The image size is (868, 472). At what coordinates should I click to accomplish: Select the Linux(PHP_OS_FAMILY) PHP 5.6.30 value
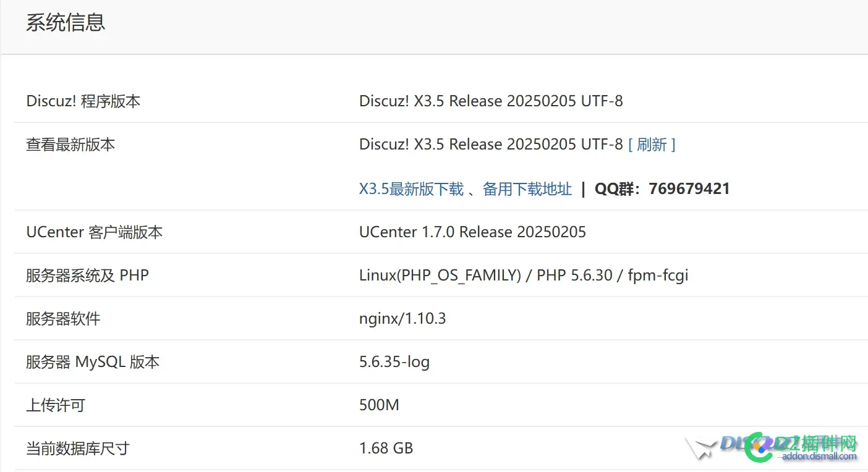click(523, 276)
